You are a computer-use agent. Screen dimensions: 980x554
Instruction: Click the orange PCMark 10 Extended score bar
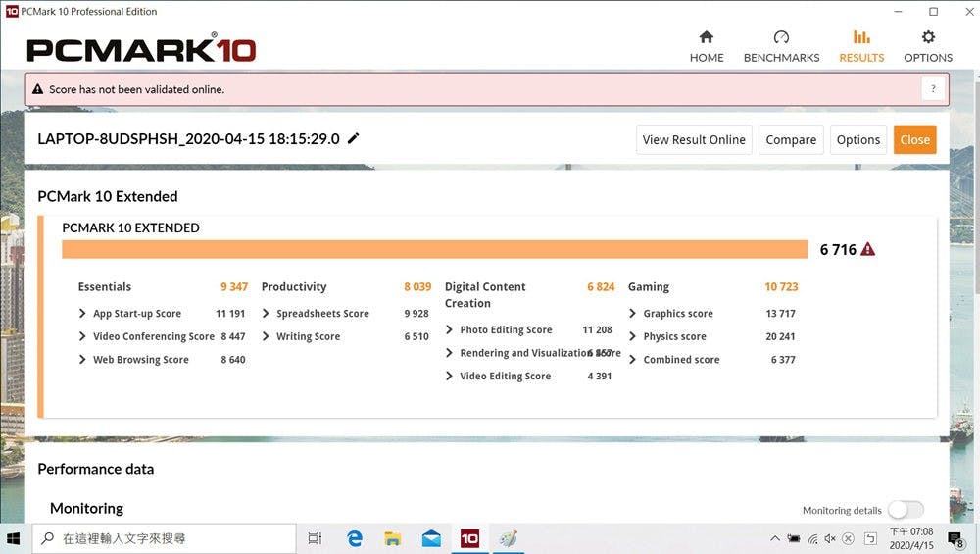tap(434, 249)
